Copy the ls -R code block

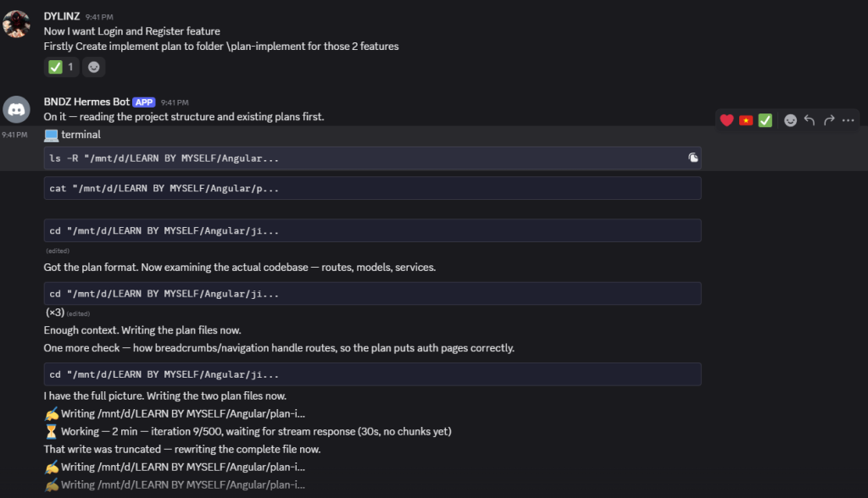click(x=693, y=158)
